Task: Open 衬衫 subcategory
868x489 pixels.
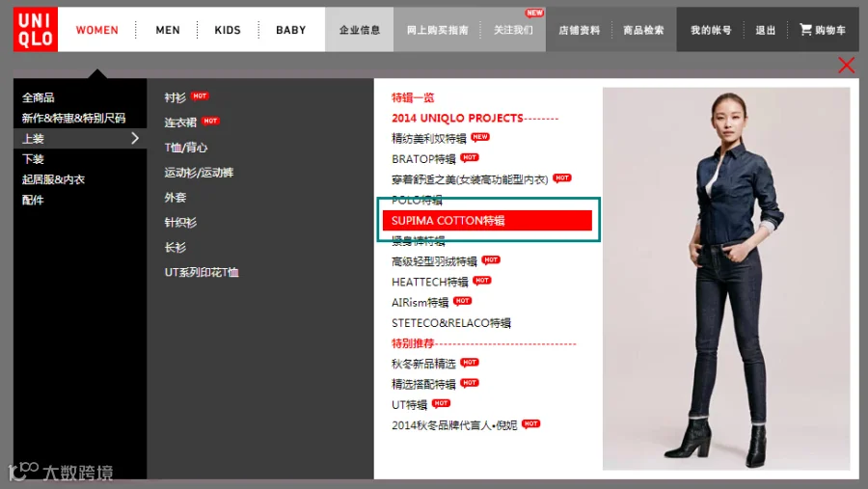Action: (175, 98)
